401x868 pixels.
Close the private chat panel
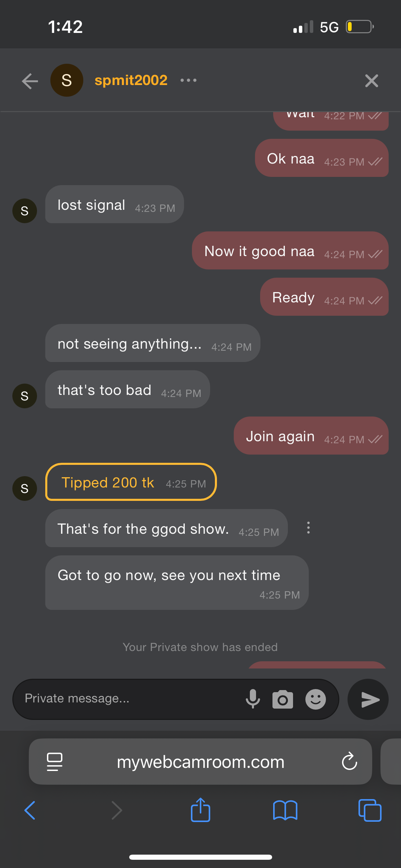point(372,81)
